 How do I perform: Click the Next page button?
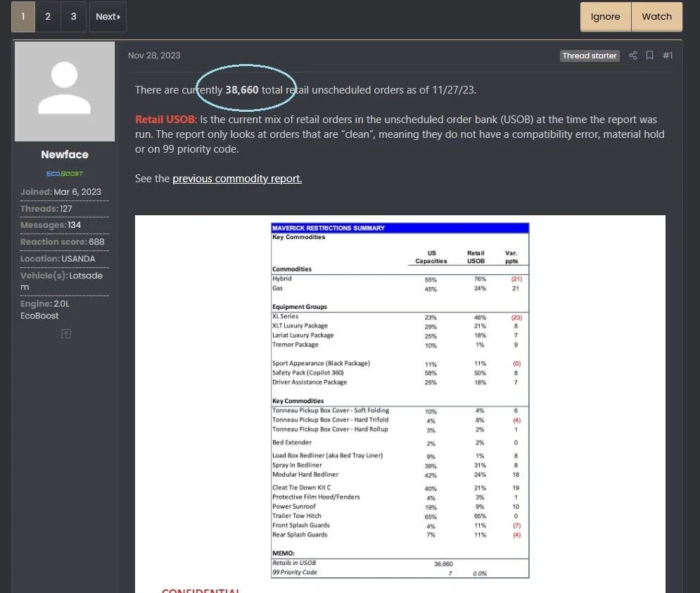tap(108, 16)
